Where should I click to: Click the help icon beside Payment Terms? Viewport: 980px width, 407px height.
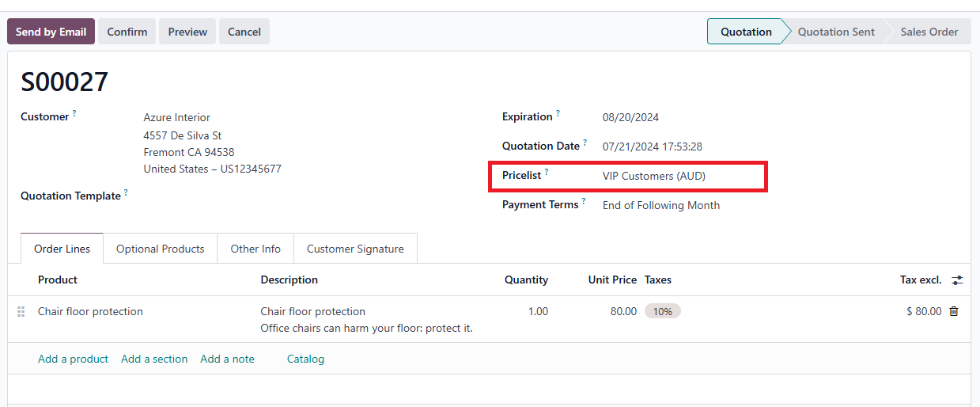(584, 201)
